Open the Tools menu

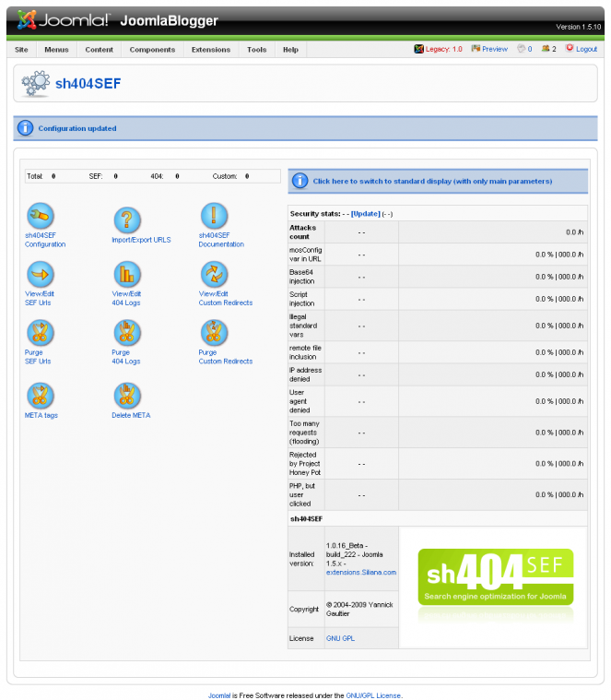point(257,50)
